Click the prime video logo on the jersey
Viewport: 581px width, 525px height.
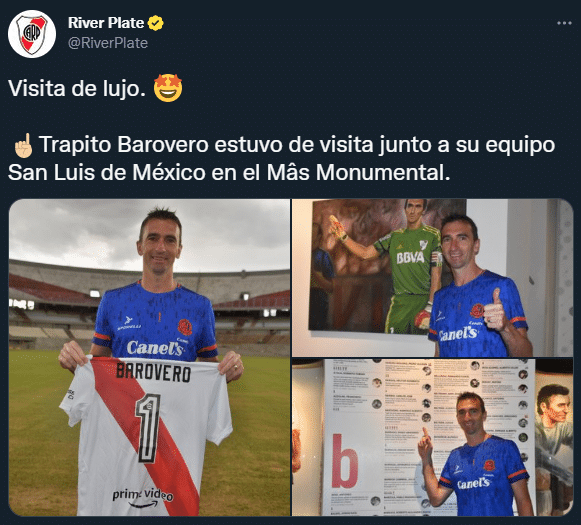pyautogui.click(x=143, y=497)
